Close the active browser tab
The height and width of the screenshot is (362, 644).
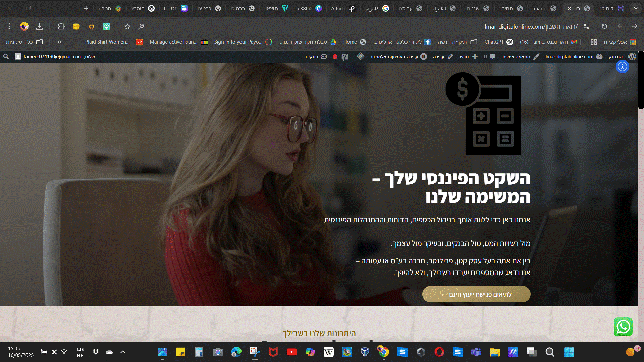pyautogui.click(x=569, y=8)
